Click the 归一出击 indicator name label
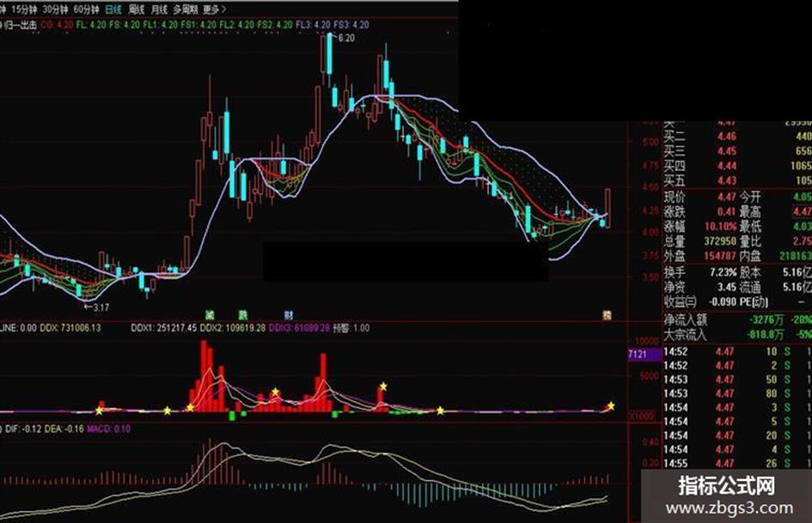Screen dimensions: 812x523 point(21,25)
